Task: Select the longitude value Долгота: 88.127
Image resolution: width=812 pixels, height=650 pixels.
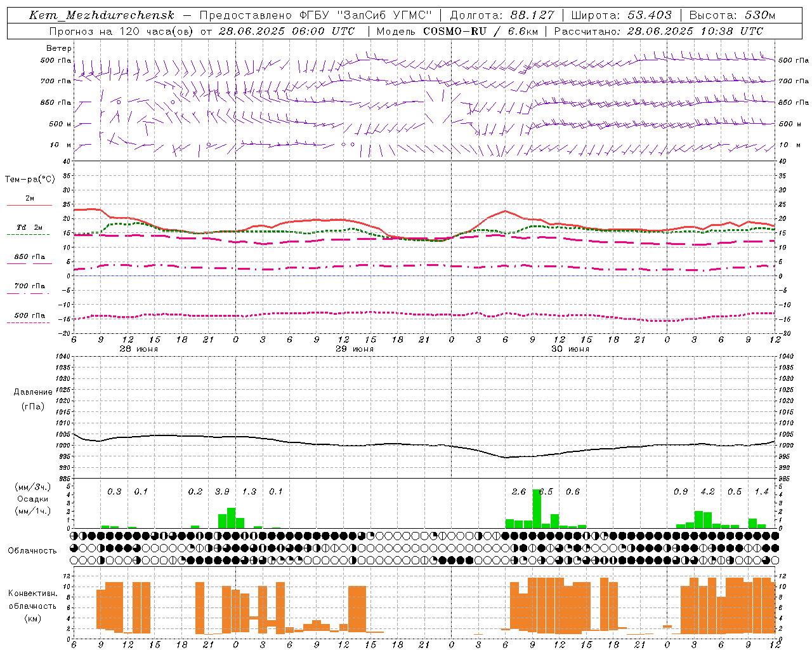Action: tap(502, 16)
